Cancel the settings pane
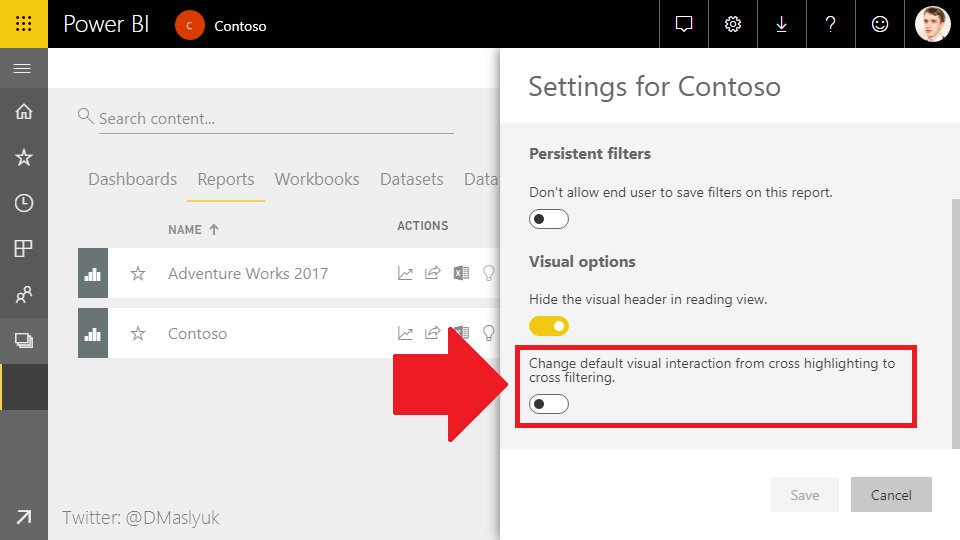The width and height of the screenshot is (960, 540). pos(891,495)
